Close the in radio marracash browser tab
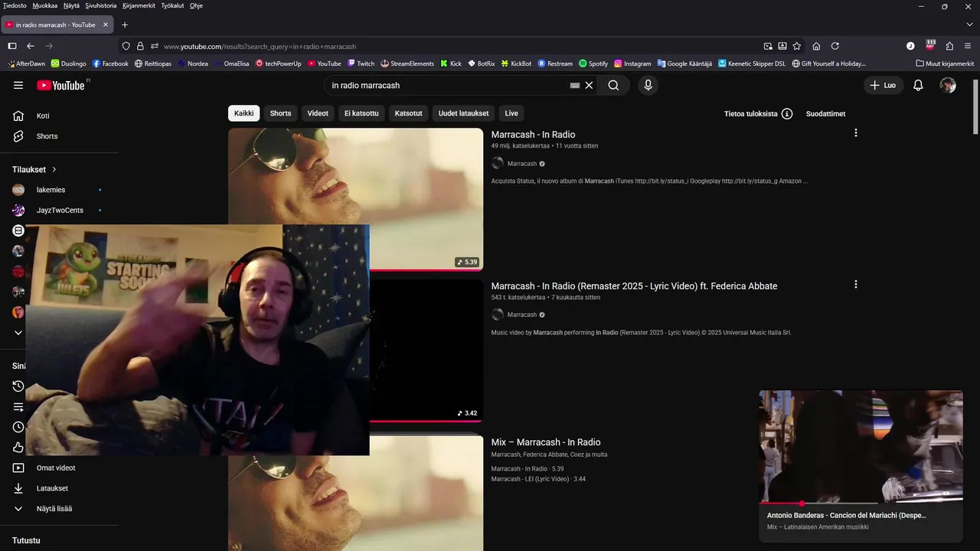The height and width of the screenshot is (551, 980). 106,24
